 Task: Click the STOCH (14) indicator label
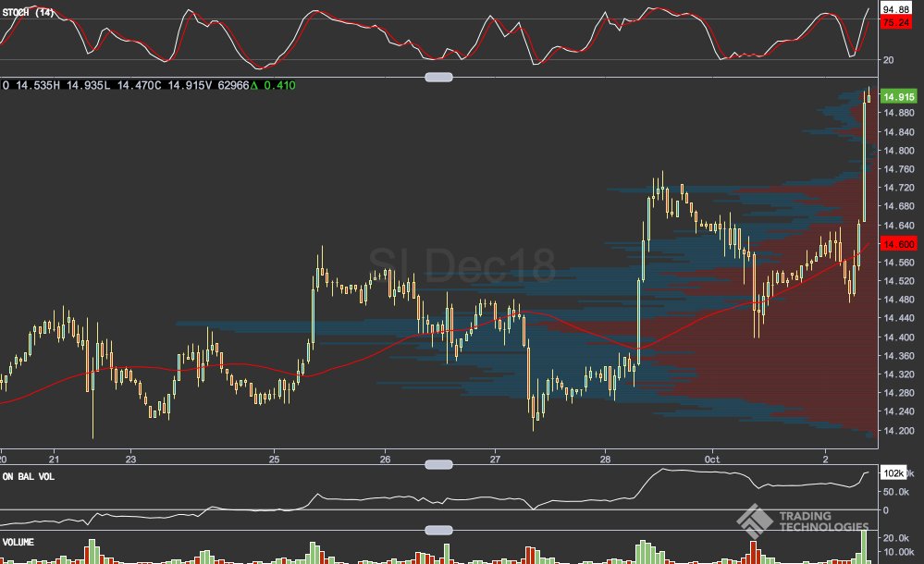point(29,12)
